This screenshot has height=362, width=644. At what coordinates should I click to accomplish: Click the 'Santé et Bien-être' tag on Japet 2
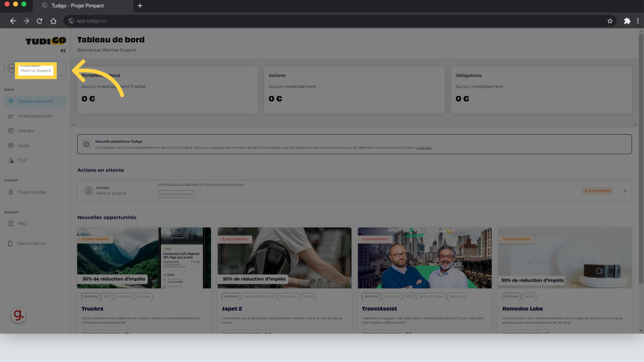259,296
